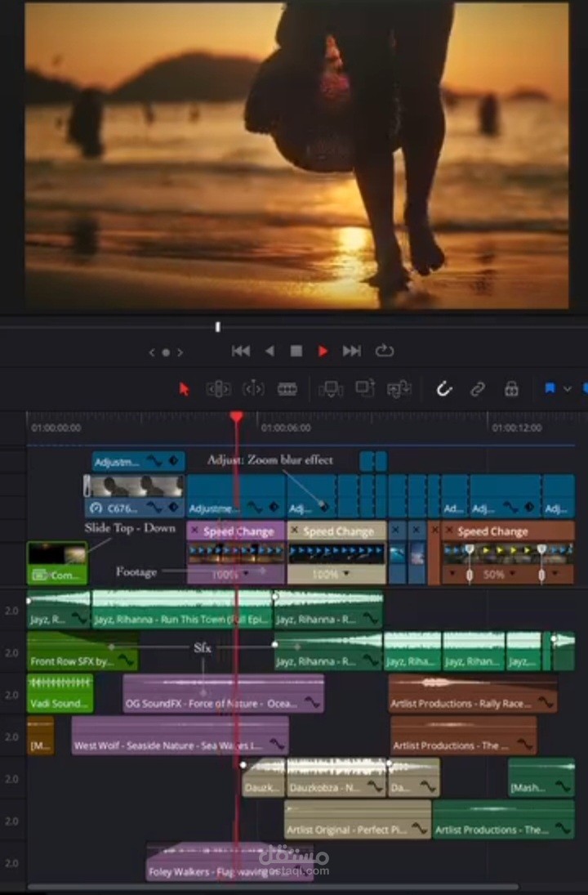Add a blue flag to the clip
The width and height of the screenshot is (588, 895).
click(x=550, y=389)
